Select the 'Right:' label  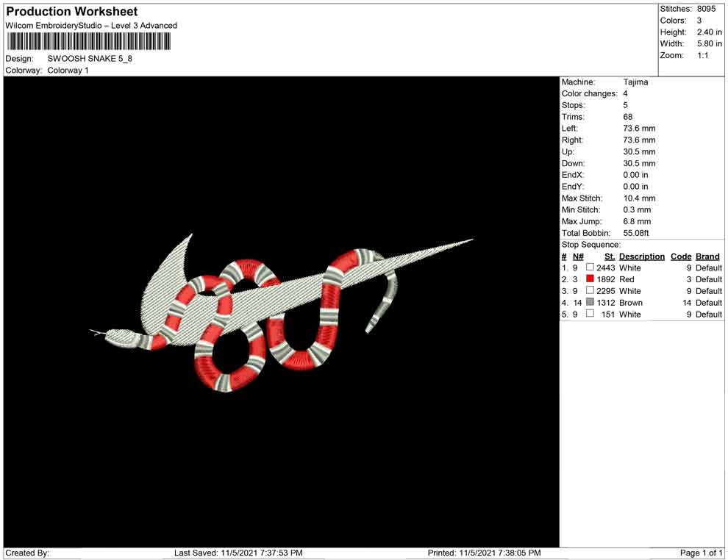572,140
